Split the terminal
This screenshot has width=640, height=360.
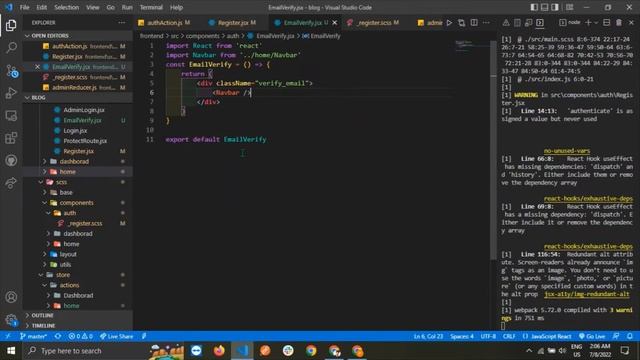[x=607, y=23]
